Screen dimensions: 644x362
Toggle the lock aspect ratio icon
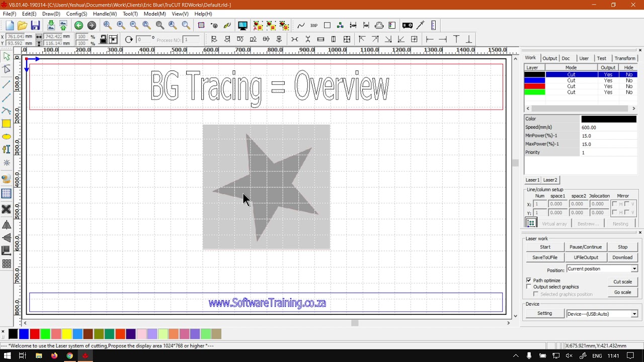(103, 39)
